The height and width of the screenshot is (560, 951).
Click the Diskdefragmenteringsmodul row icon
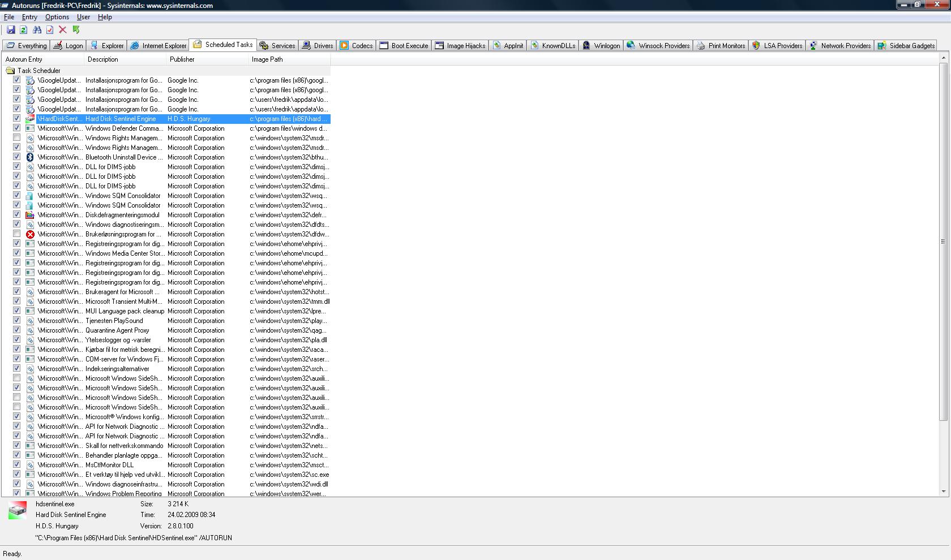click(x=30, y=215)
